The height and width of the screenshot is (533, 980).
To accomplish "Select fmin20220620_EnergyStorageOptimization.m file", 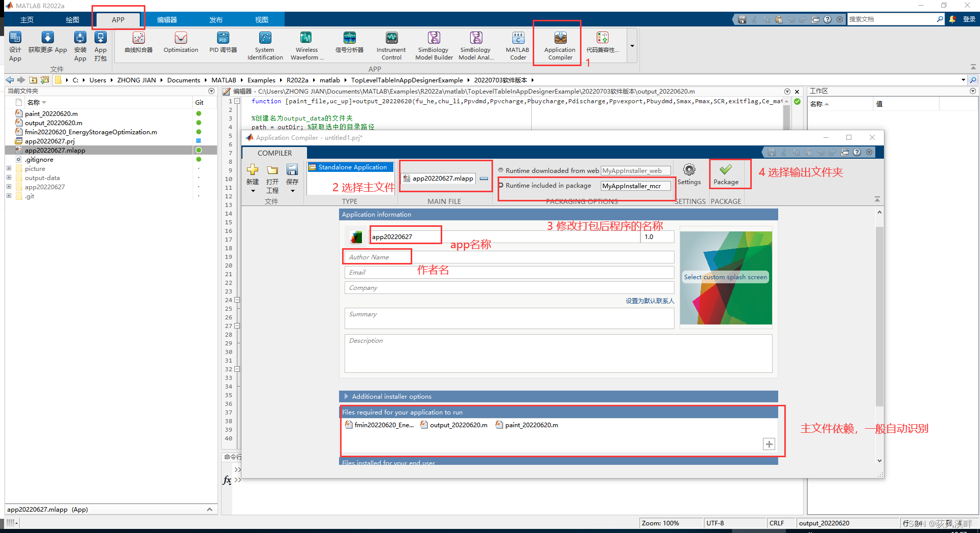I will click(x=91, y=132).
